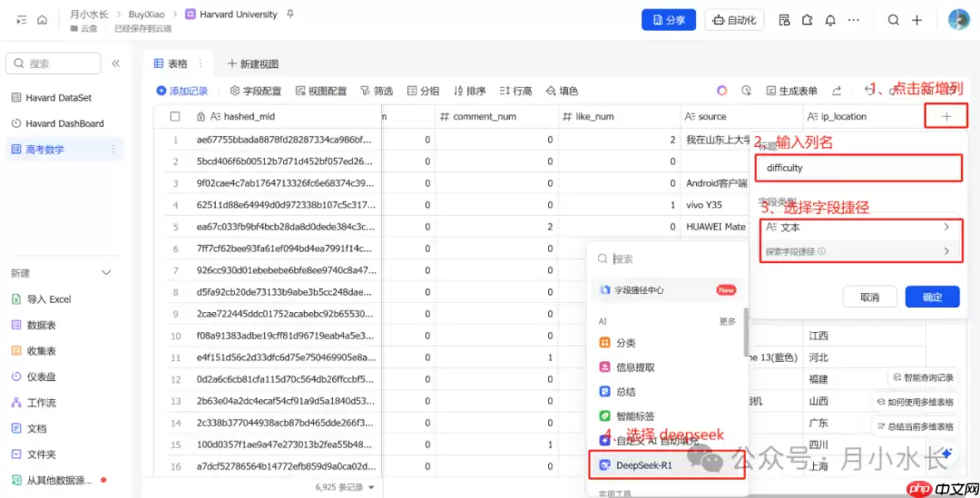
Task: Open 视图配置 view settings
Action: point(320,92)
